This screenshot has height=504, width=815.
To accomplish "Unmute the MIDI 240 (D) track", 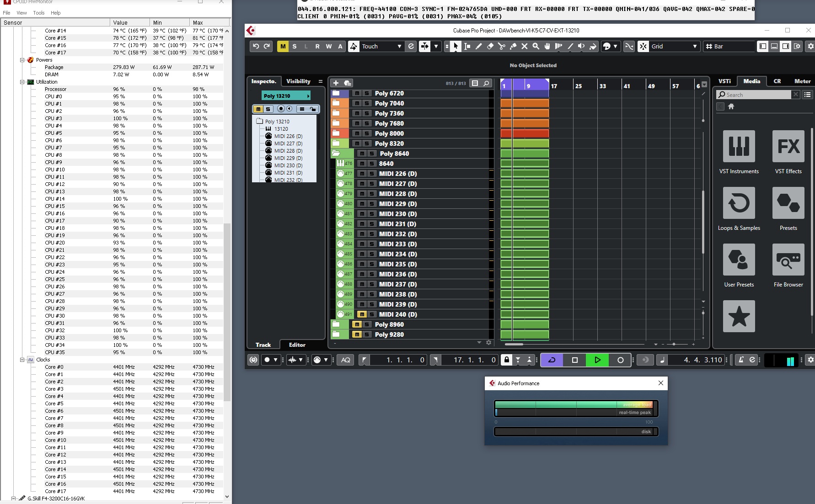I will pyautogui.click(x=362, y=314).
